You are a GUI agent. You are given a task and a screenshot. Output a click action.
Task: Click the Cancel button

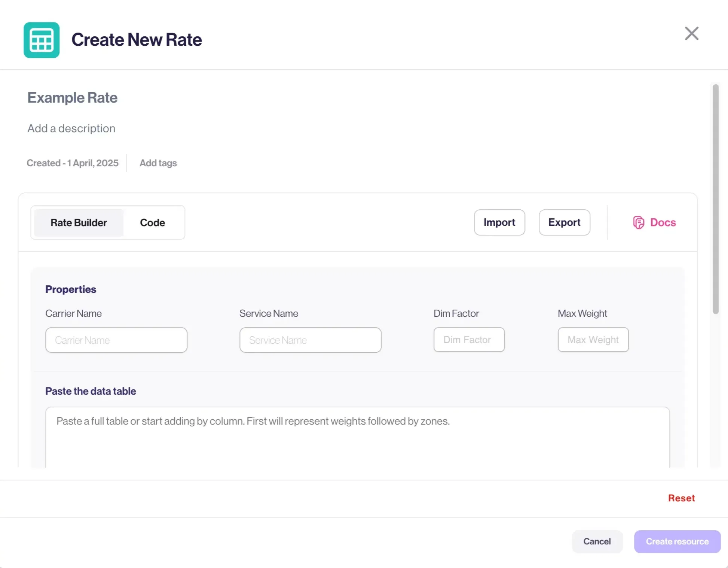pos(597,541)
